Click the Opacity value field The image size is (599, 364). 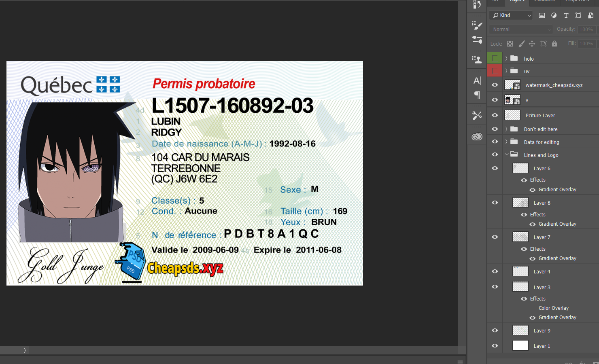tap(586, 30)
